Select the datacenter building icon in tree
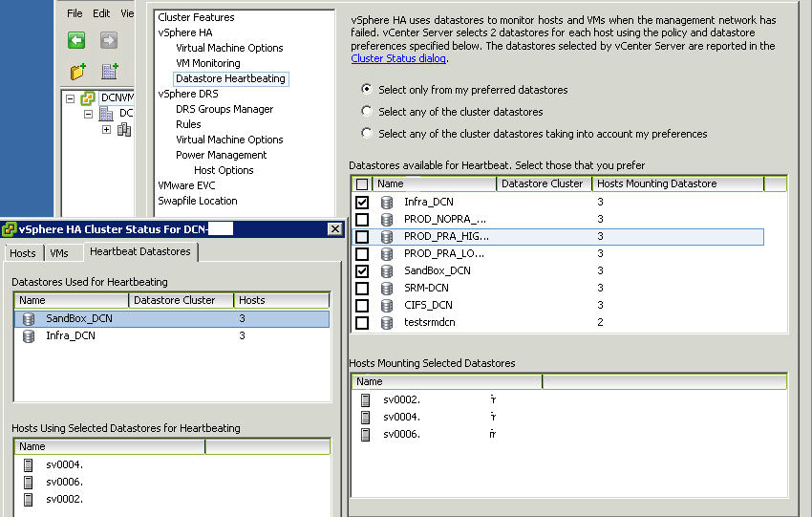812x517 pixels. pos(106,114)
